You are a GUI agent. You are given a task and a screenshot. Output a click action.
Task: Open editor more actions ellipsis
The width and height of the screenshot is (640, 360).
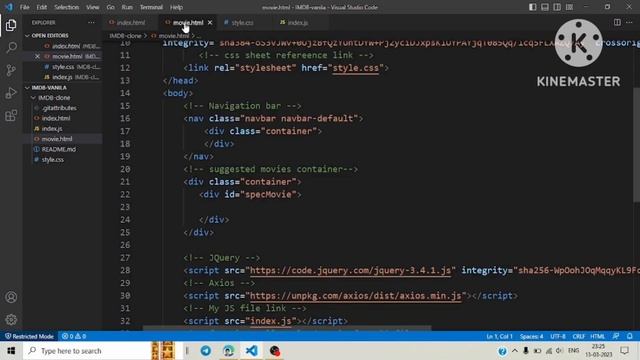coord(629,22)
